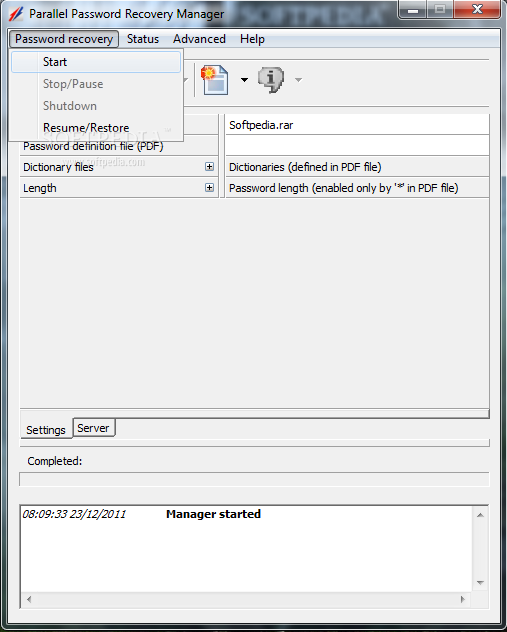
Task: Click the application icon in title bar
Action: [16, 14]
